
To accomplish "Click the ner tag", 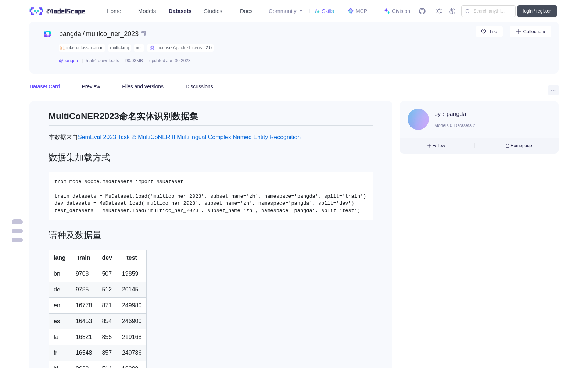I will pos(139,48).
